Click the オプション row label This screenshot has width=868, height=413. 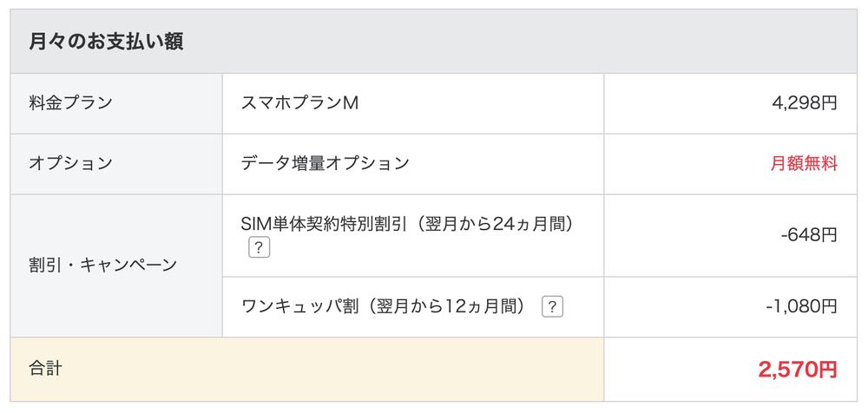coord(71,163)
